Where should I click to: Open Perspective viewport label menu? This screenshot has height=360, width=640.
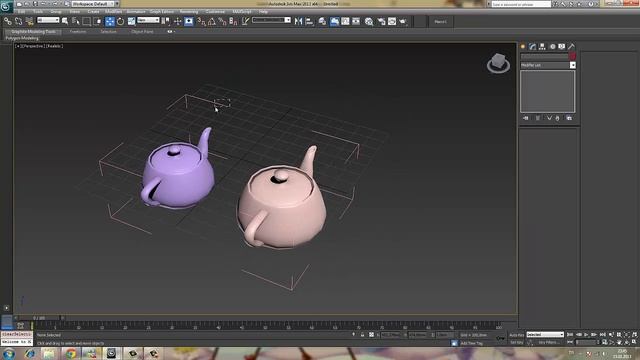33,46
